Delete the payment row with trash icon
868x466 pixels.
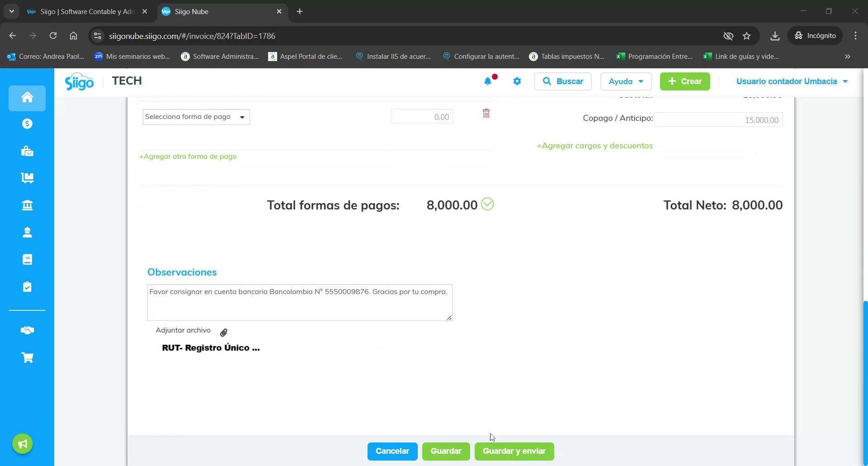pos(486,113)
